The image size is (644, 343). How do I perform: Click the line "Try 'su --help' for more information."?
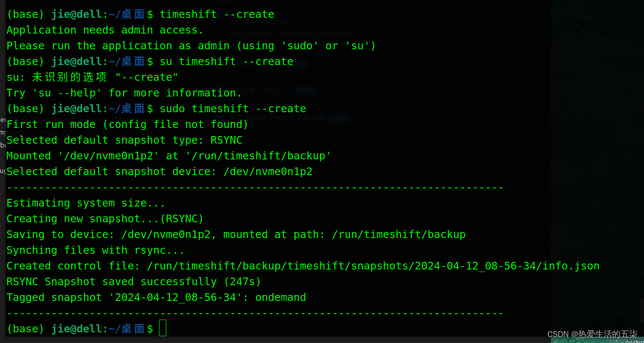pyautogui.click(x=124, y=93)
